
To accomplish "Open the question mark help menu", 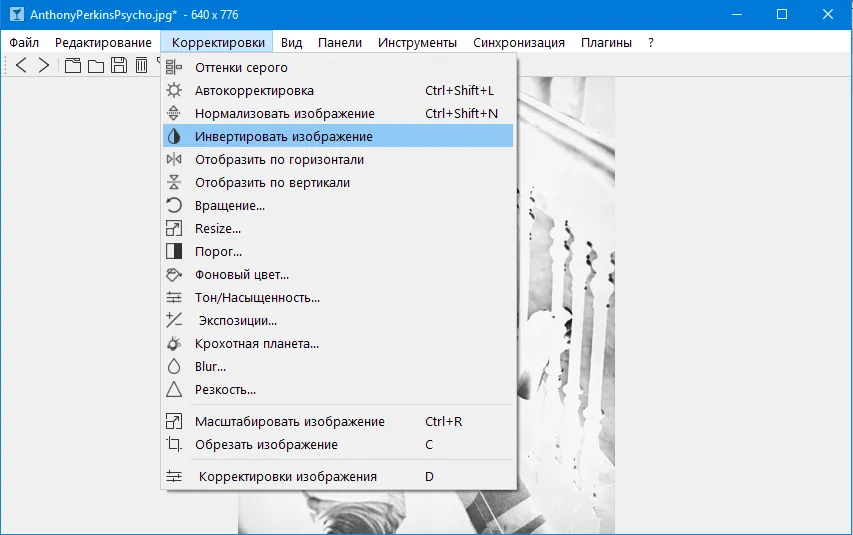I will 651,42.
